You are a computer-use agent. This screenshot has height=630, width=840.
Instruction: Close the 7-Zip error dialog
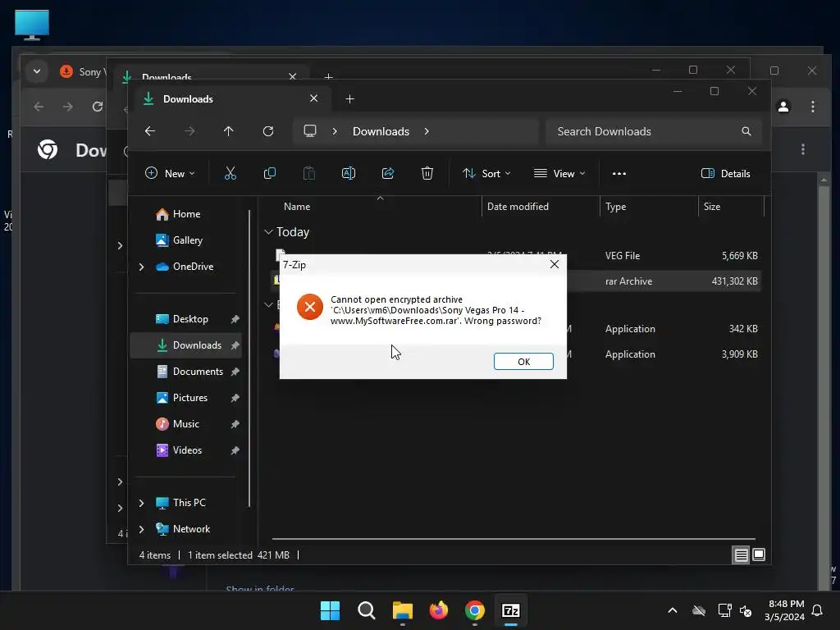click(555, 264)
